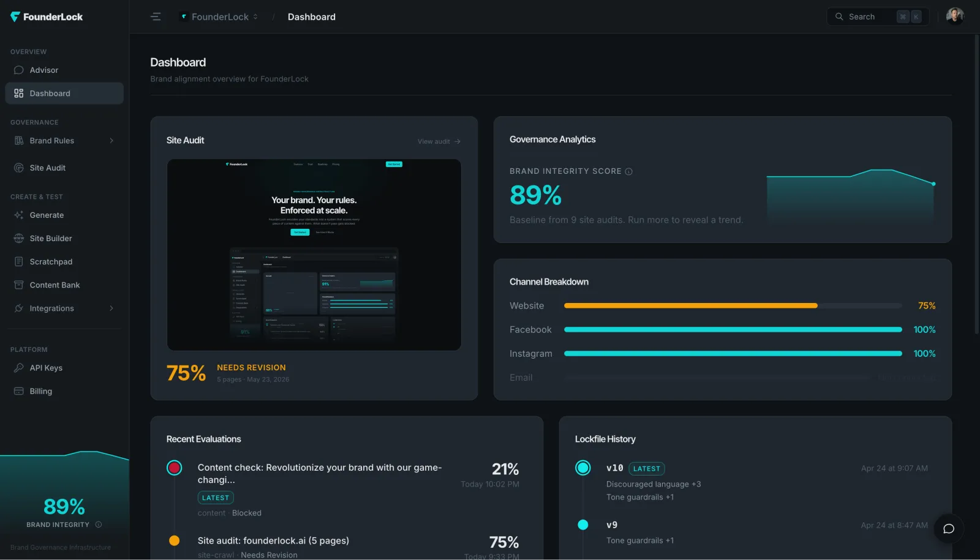Click the LATEST badge next to v10

pyautogui.click(x=647, y=469)
